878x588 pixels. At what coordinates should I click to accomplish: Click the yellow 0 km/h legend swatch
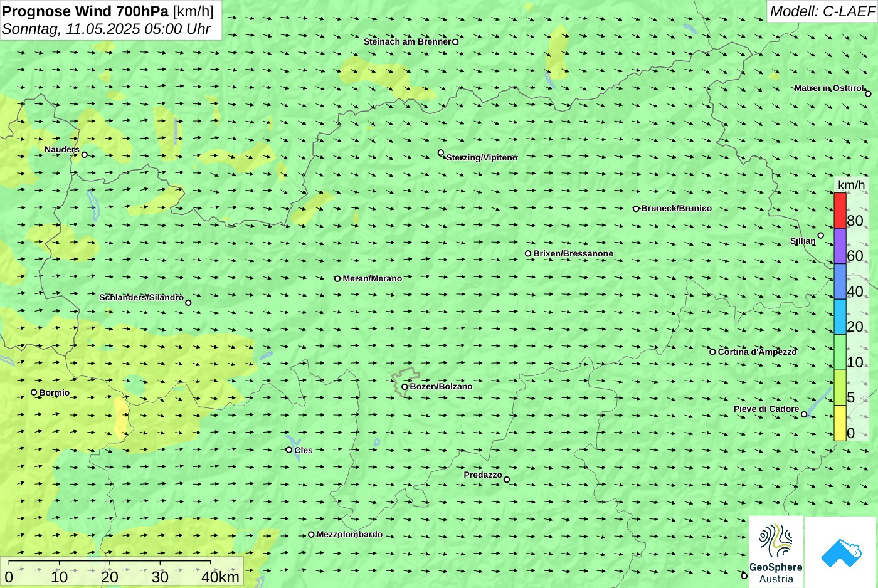pyautogui.click(x=840, y=423)
